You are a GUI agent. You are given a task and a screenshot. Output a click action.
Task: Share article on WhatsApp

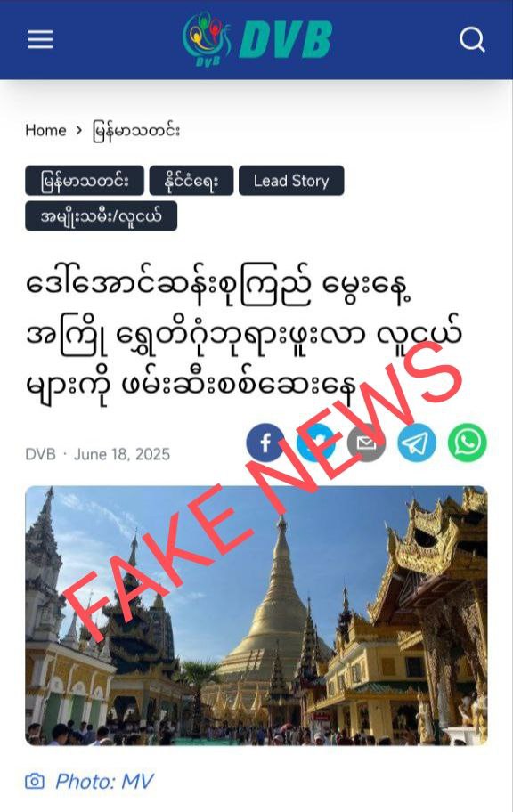(x=468, y=443)
